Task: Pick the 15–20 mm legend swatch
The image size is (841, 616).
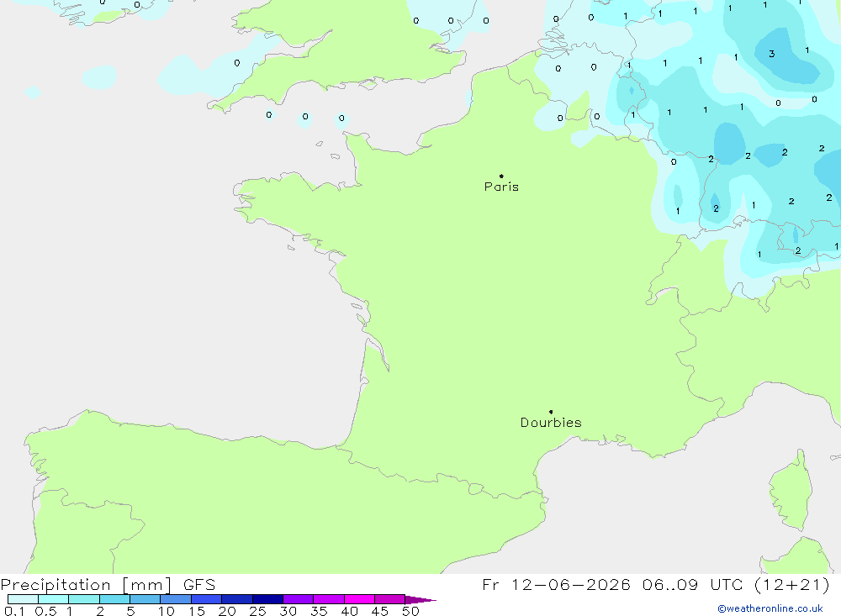Action: [207, 599]
